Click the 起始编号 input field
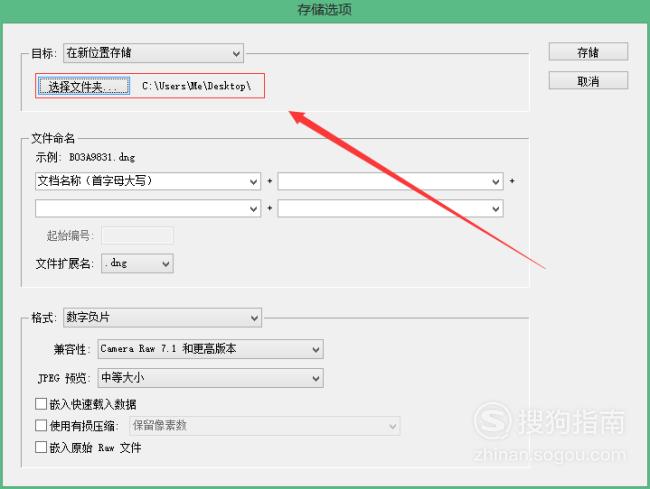Viewport: 650px width, 489px height. click(137, 235)
